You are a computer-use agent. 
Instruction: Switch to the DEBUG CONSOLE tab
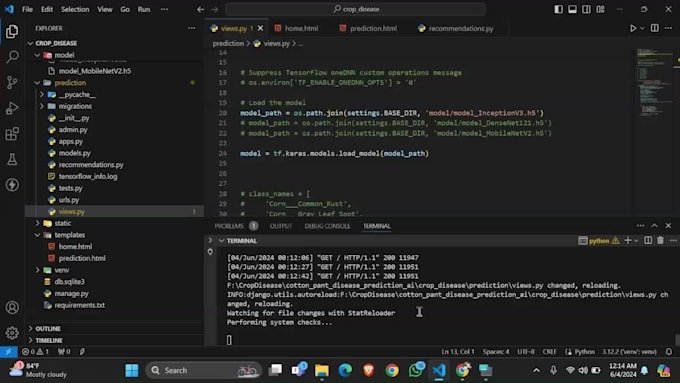[327, 226]
